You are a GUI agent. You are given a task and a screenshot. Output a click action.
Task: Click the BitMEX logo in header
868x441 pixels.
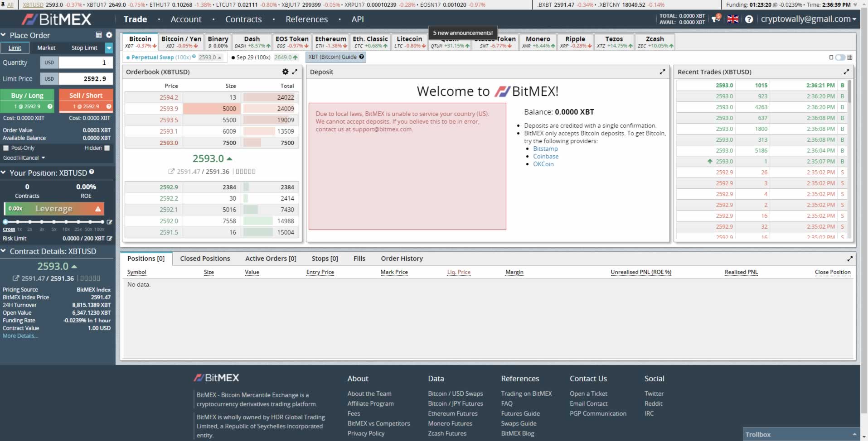[x=56, y=19]
